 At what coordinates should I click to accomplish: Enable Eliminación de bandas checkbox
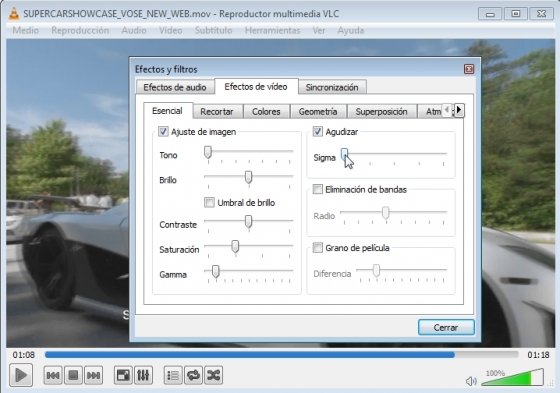point(318,189)
